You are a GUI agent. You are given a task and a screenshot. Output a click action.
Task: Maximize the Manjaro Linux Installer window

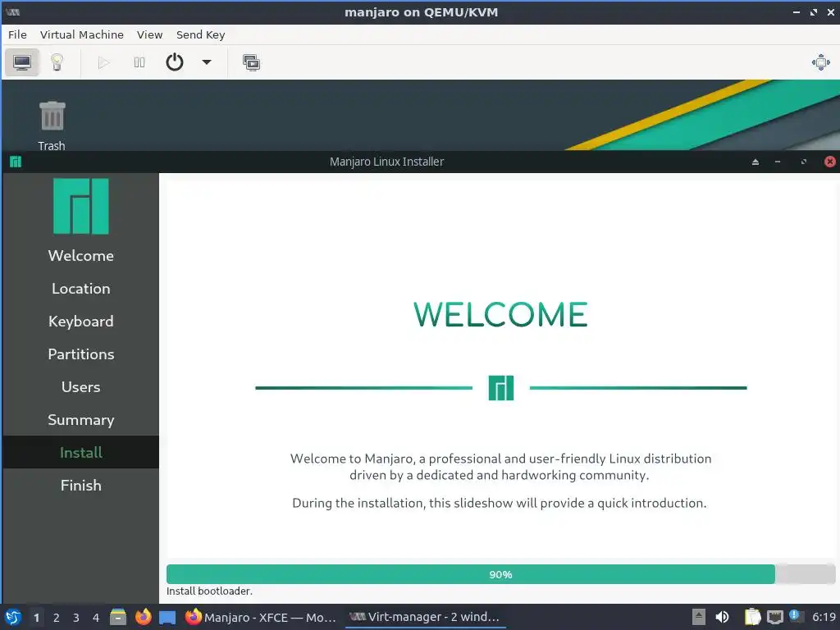(803, 162)
